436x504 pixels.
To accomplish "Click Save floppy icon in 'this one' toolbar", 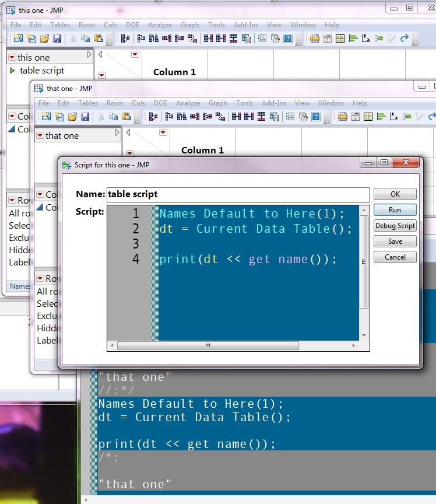I will pos(57,38).
